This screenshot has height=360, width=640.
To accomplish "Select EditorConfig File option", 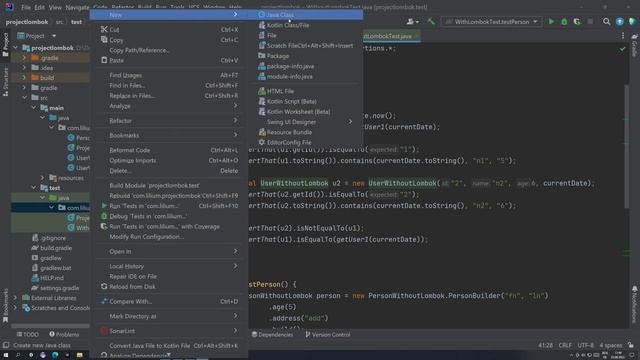I will 306,142.
